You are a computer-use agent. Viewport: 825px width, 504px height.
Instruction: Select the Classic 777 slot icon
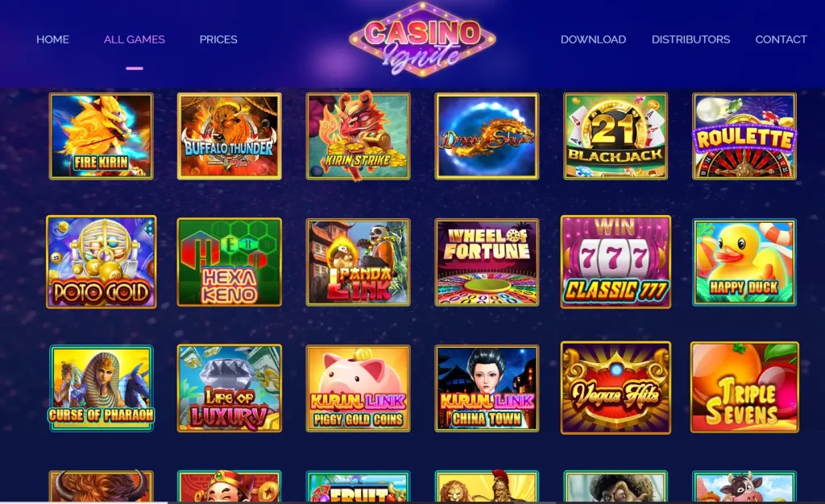(616, 262)
